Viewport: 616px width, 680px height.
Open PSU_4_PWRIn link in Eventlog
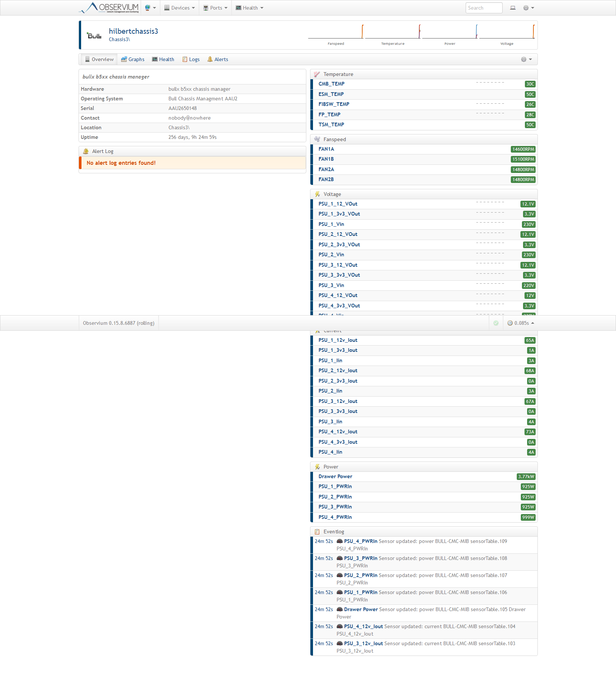(x=360, y=541)
